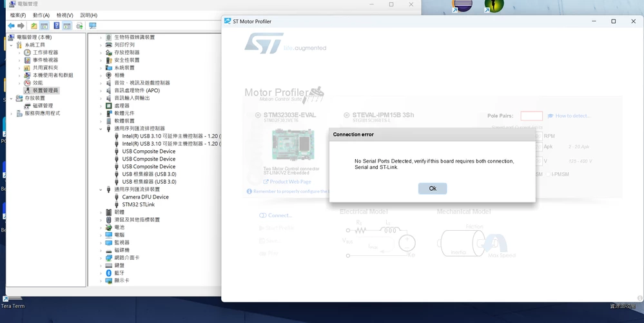Select STEVAL-IPM15B 3Sh radio button

click(346, 115)
